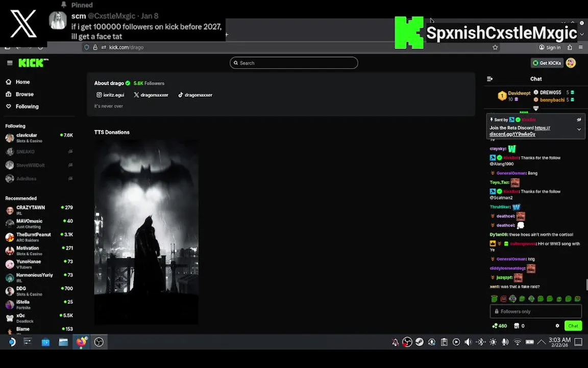Viewport: 588px width, 368px height.
Task: Open the Kick hamburger sidebar menu
Action: (10, 63)
